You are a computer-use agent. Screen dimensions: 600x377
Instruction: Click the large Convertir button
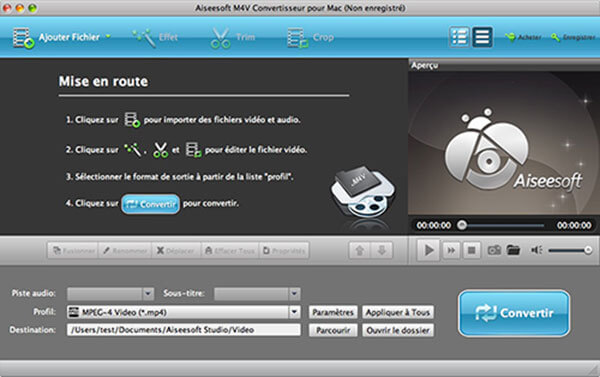click(x=514, y=313)
